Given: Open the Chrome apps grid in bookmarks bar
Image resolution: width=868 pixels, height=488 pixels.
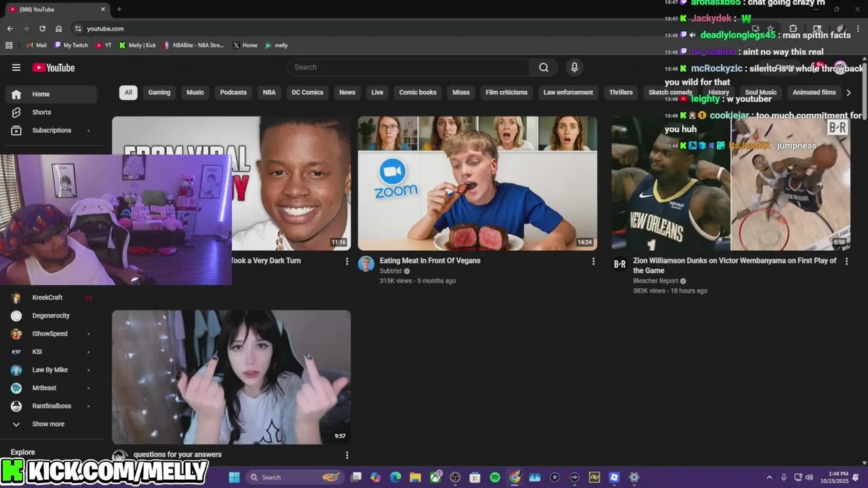Looking at the screenshot, I should tap(9, 45).
